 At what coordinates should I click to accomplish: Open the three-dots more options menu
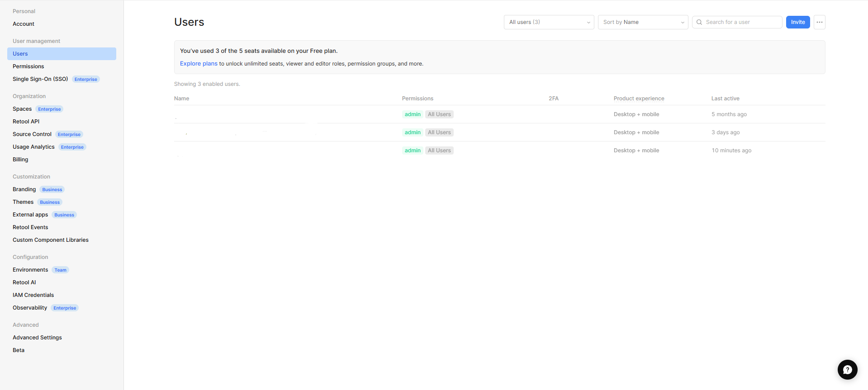click(819, 22)
